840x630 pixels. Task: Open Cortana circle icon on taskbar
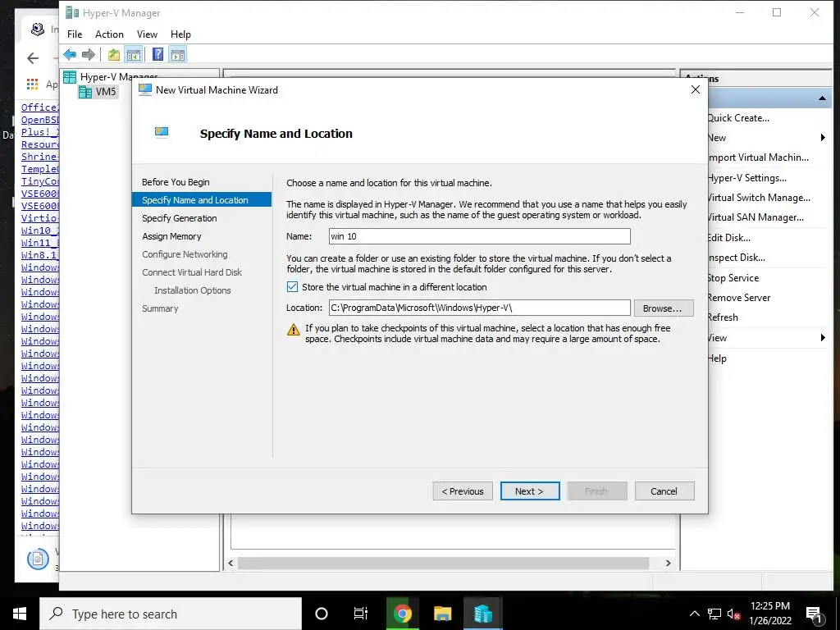pyautogui.click(x=321, y=614)
